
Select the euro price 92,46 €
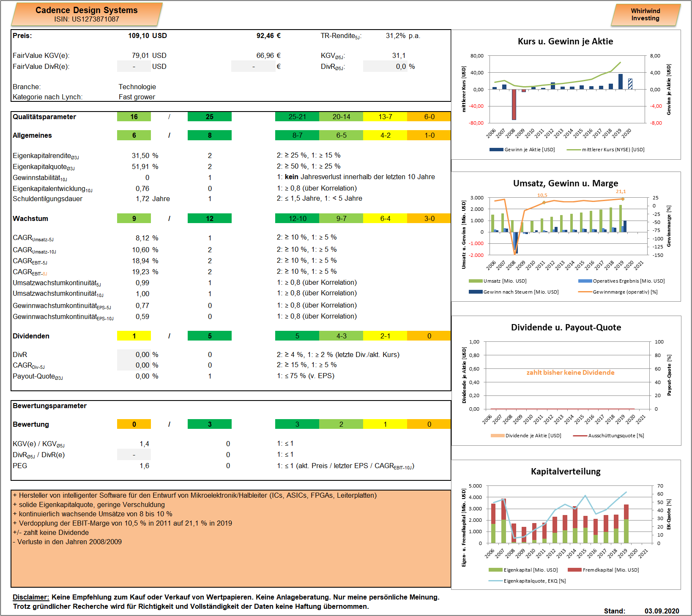pyautogui.click(x=268, y=35)
